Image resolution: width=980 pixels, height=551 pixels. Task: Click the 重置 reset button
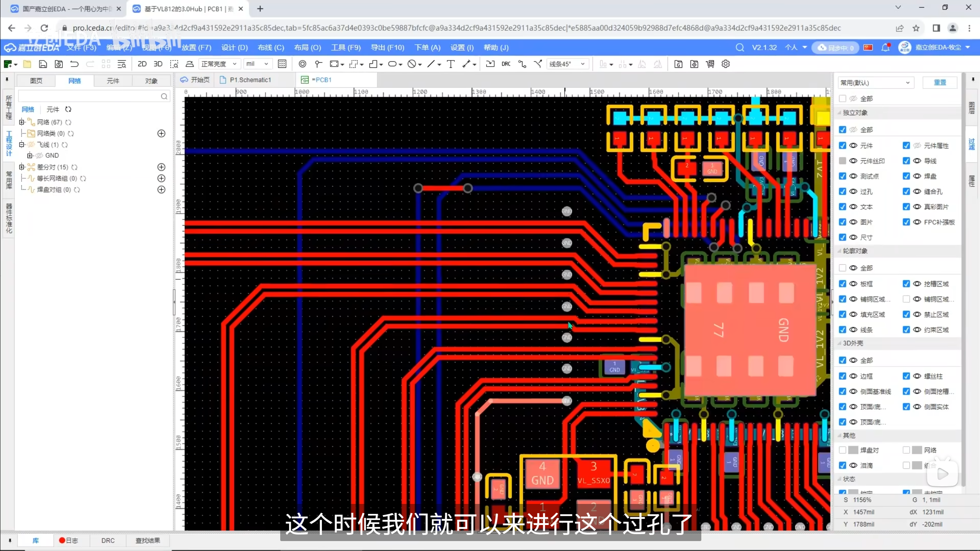click(x=940, y=83)
